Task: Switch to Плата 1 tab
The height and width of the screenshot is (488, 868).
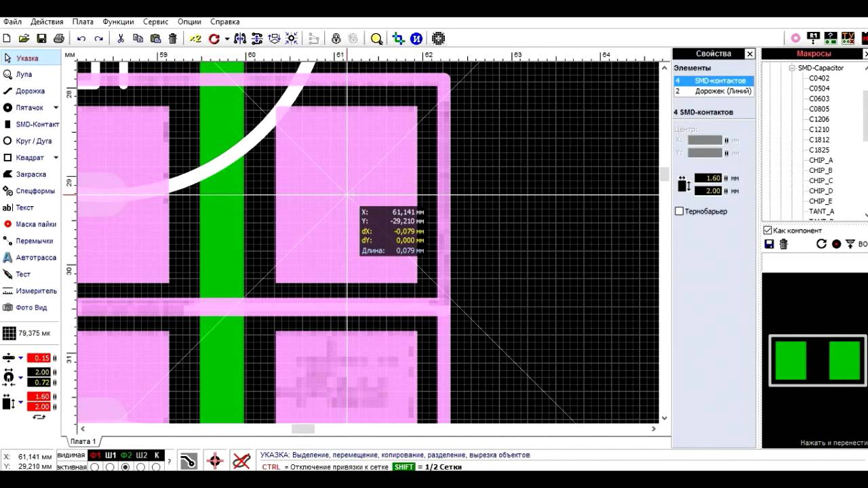Action: click(83, 441)
